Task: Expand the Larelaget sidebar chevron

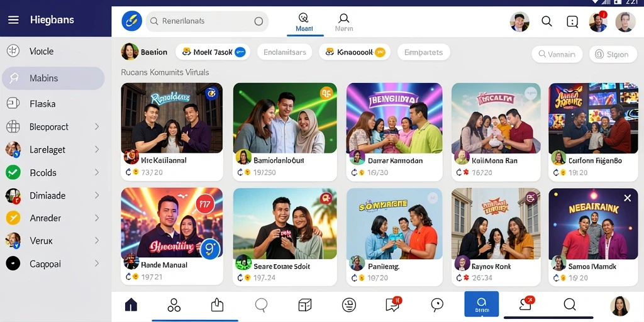Action: [97, 150]
